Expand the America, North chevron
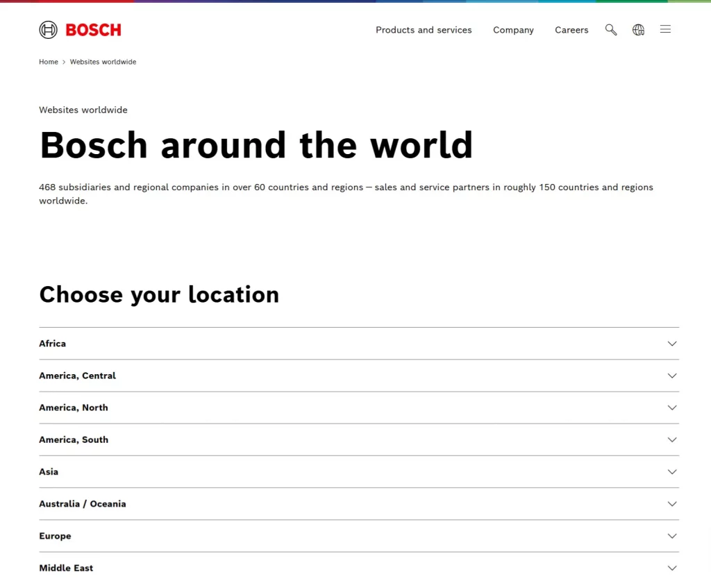Image resolution: width=711 pixels, height=588 pixels. tap(672, 408)
